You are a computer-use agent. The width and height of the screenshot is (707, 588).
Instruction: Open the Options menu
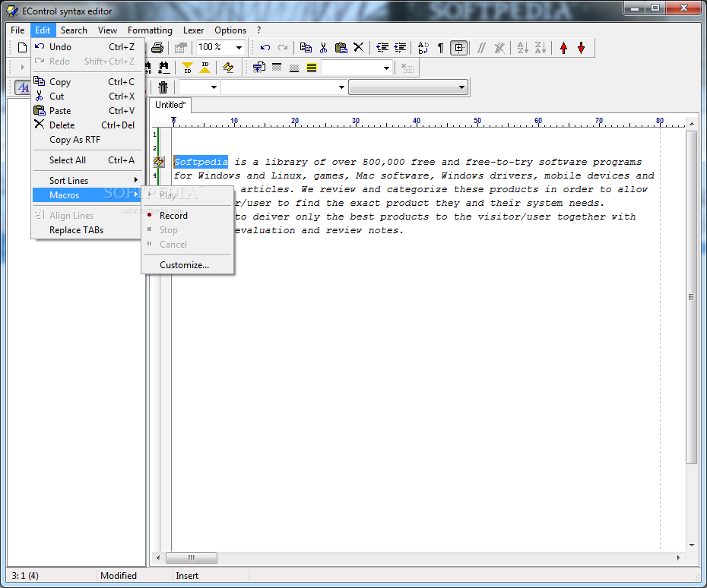pos(230,30)
